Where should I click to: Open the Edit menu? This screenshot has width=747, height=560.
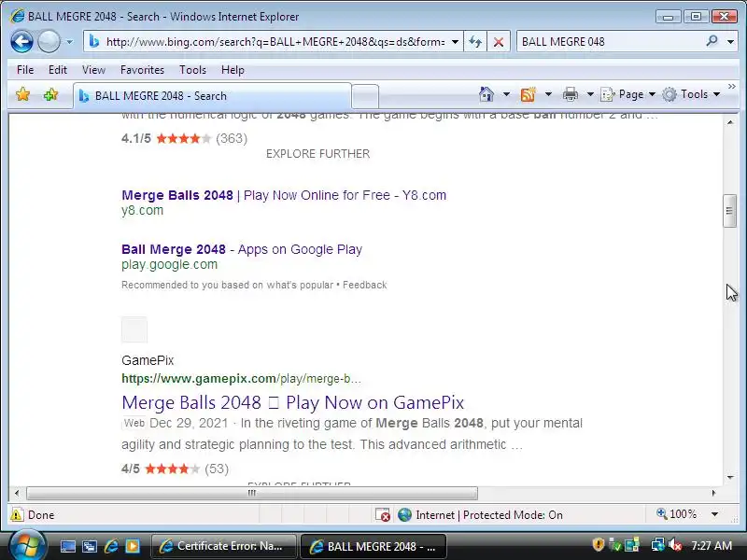pyautogui.click(x=58, y=70)
